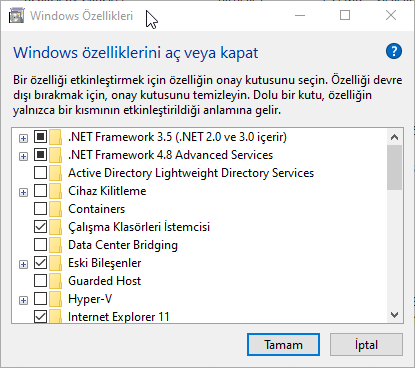The image size is (415, 368).
Task: Select the 'Containers' row text
Action: tap(96, 209)
